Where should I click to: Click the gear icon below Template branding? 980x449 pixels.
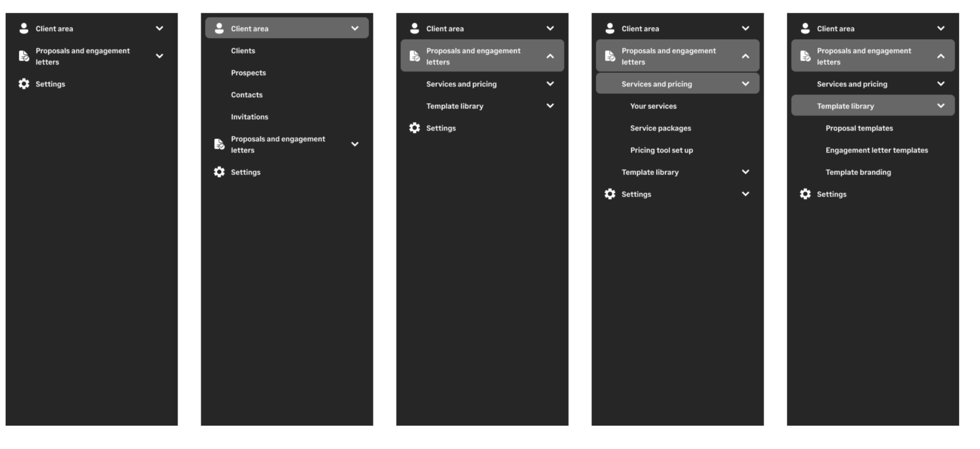(805, 194)
